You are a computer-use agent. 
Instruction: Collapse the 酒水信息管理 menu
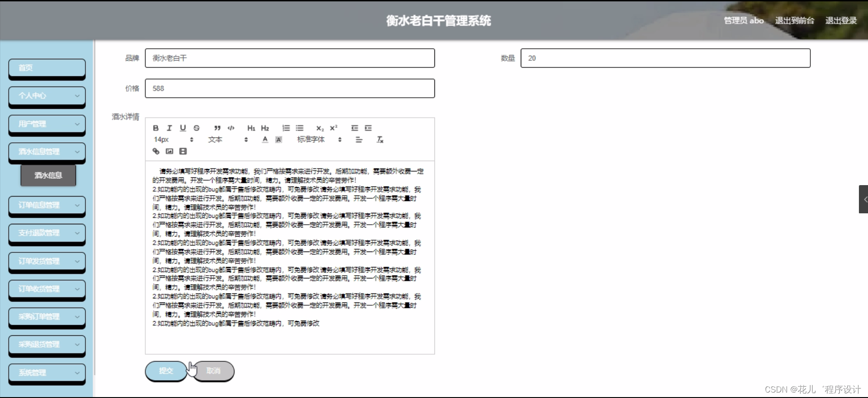point(47,151)
